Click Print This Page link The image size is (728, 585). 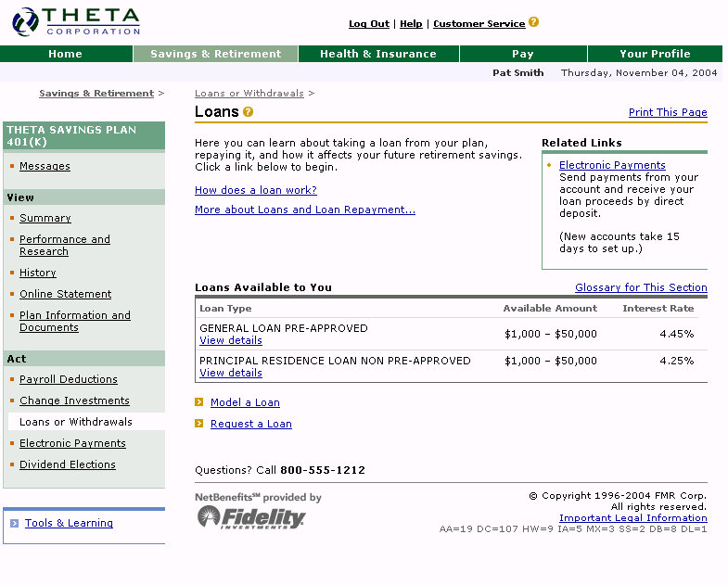(668, 112)
